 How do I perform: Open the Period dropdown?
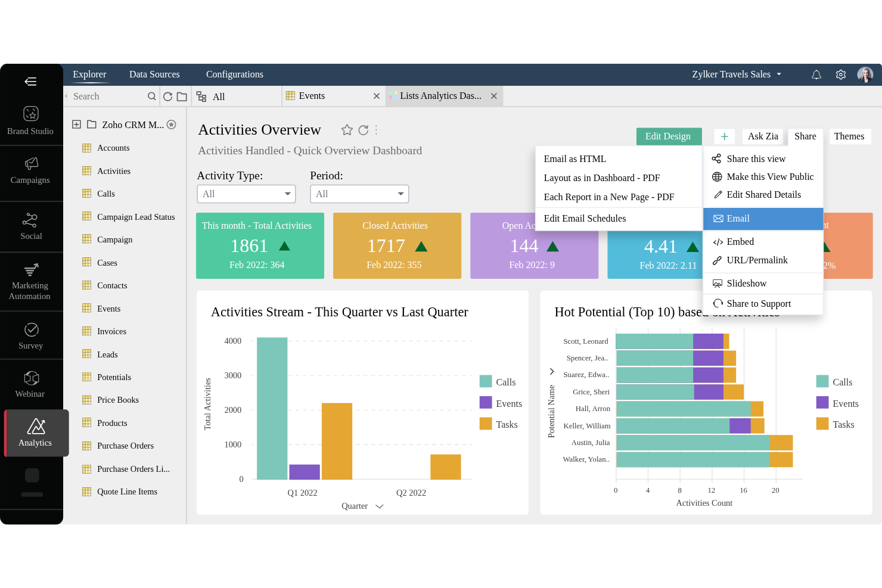(359, 194)
